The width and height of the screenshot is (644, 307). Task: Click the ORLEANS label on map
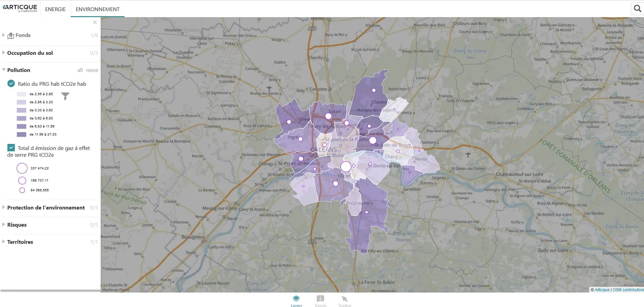pyautogui.click(x=324, y=150)
